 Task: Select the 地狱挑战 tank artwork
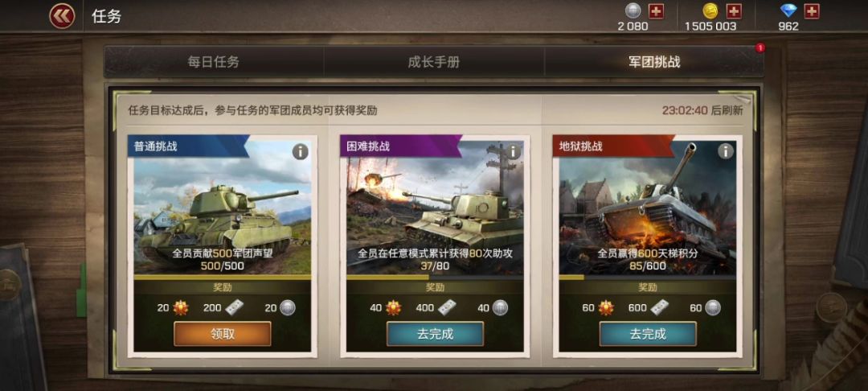(x=648, y=208)
